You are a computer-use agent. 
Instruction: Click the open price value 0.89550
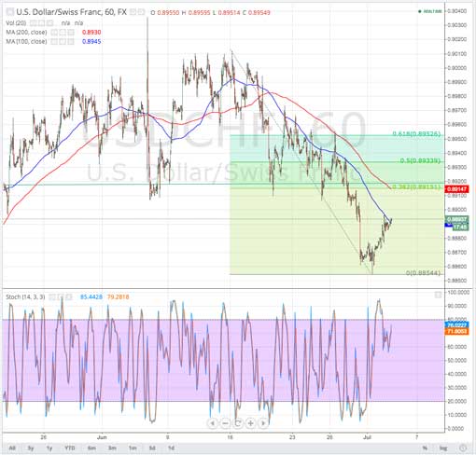pos(168,13)
